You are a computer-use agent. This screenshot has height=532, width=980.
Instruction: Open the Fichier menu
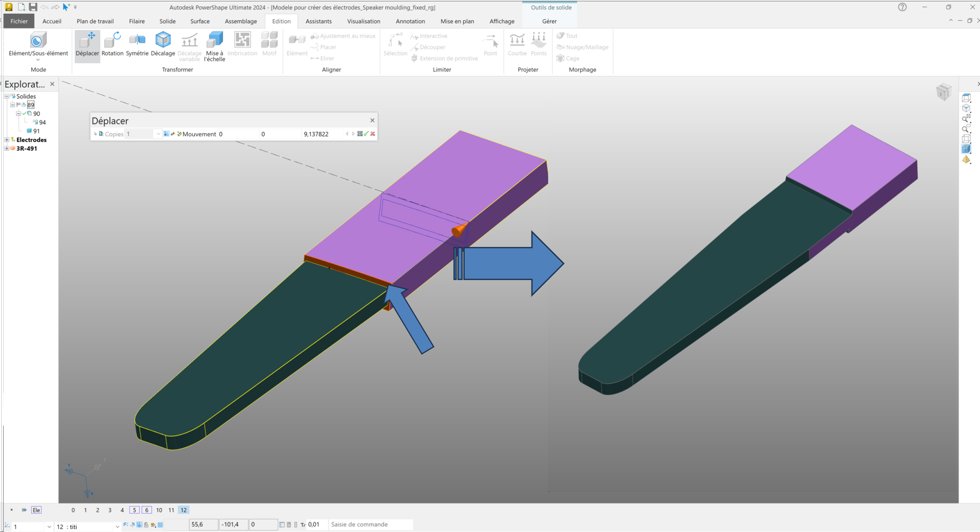(x=19, y=21)
